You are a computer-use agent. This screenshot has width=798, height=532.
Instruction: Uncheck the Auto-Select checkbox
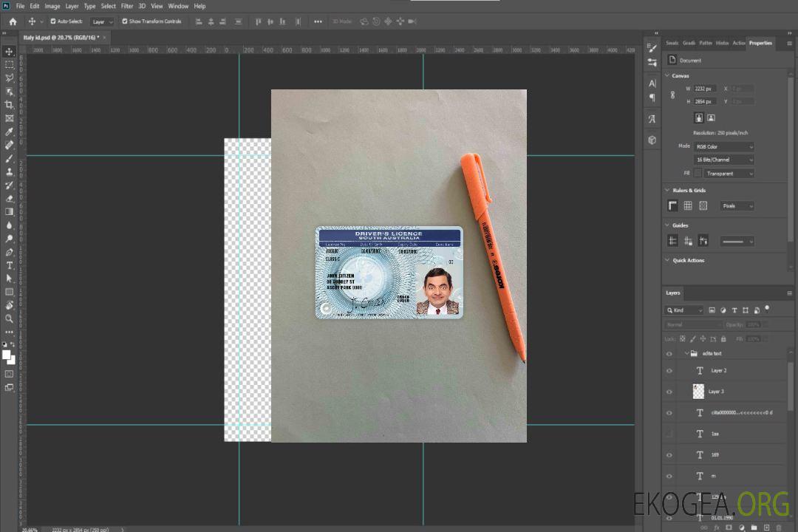click(x=53, y=21)
